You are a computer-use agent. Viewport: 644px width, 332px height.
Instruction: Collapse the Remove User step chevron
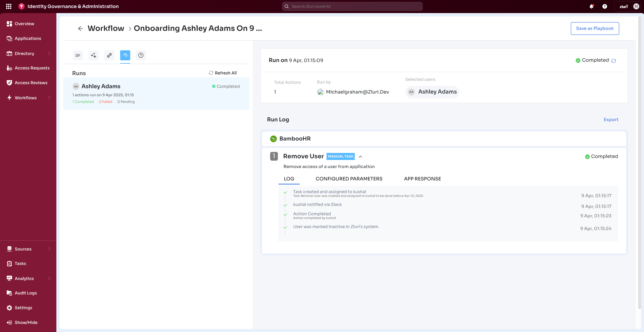tap(360, 157)
